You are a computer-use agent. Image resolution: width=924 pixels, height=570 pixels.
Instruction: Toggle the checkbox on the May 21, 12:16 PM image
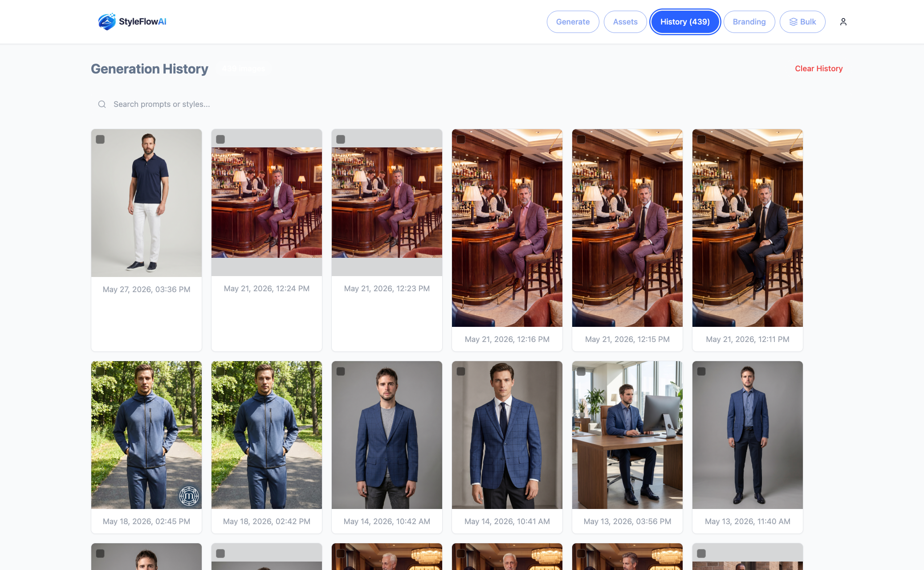[x=461, y=139]
